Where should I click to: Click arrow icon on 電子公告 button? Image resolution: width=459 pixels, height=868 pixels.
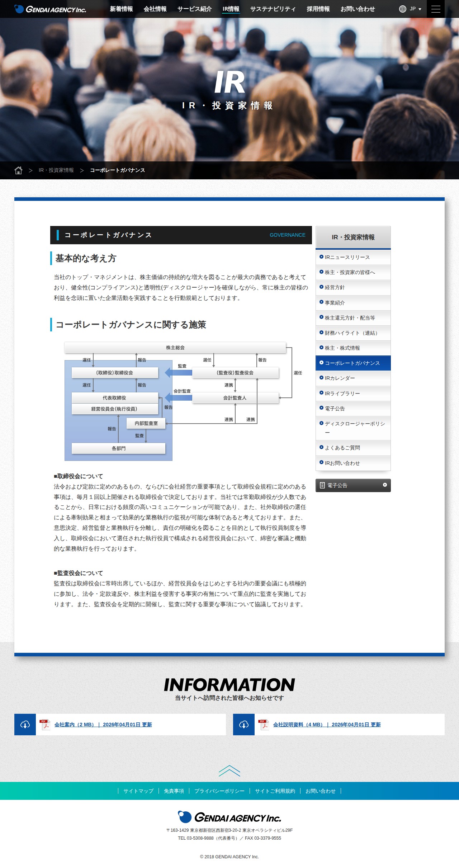coord(385,485)
